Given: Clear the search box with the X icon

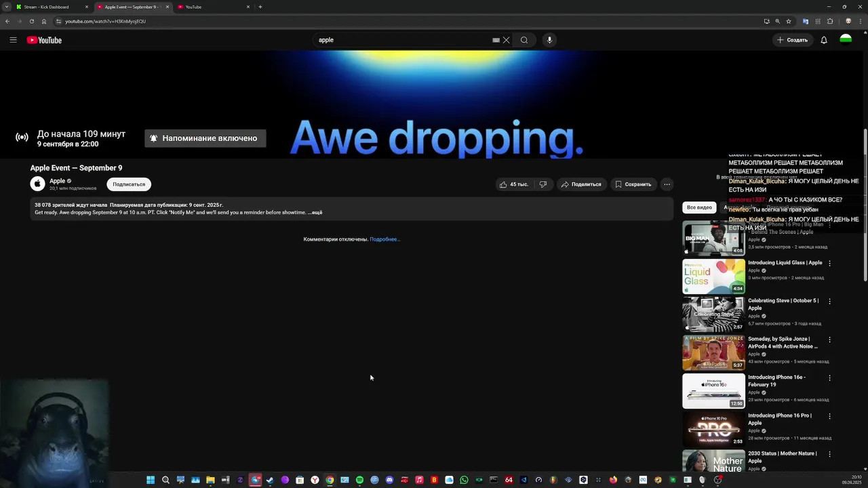Looking at the screenshot, I should (506, 40).
